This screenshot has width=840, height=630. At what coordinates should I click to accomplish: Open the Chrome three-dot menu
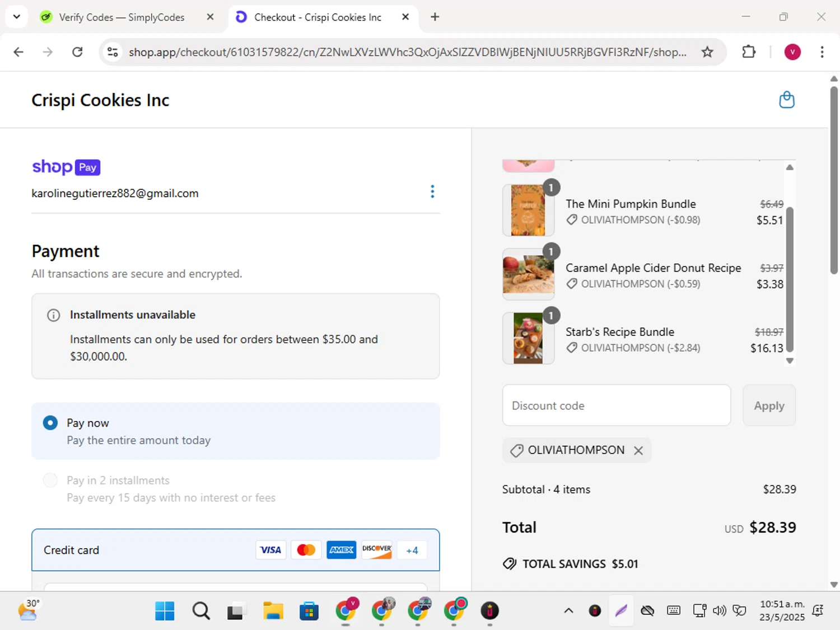click(x=822, y=52)
